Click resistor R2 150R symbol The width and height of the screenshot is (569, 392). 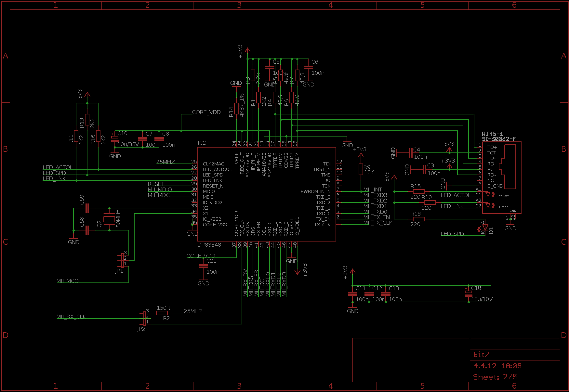coord(162,313)
